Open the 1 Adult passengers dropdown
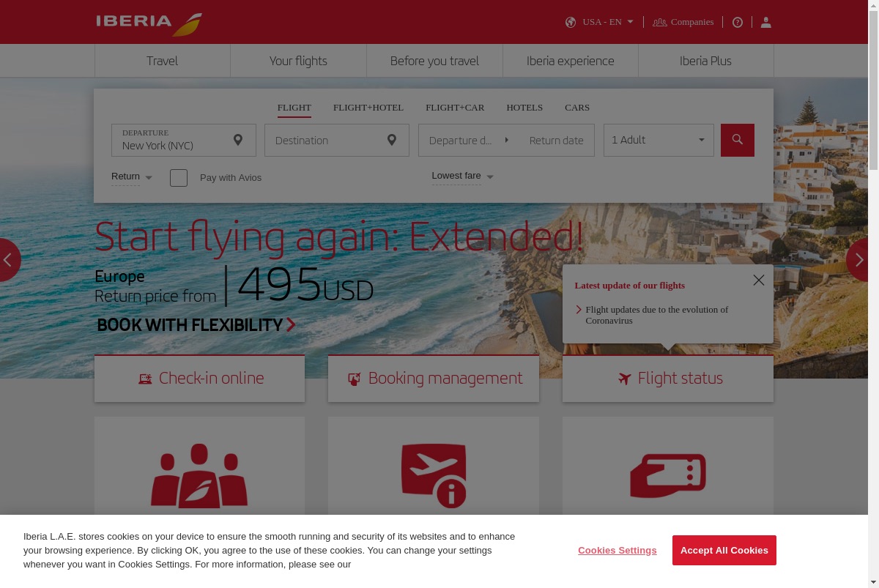 [x=659, y=140]
